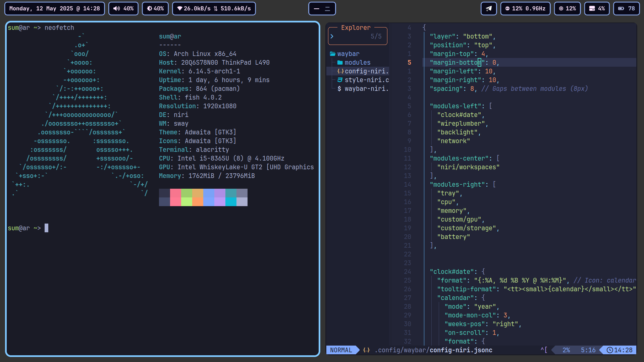Click the second CPU gauge showing 12%
Viewport: 644px width, 362px height.
pos(567,8)
